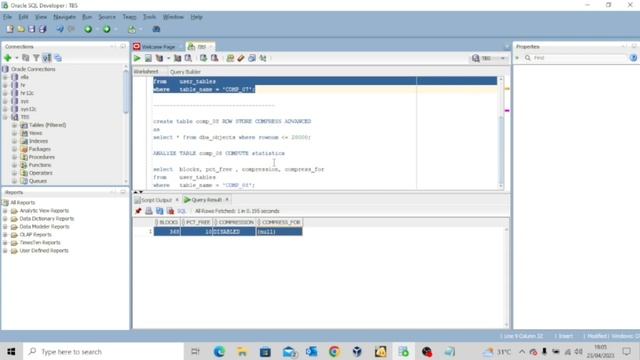Click the SQL link in Query Result toolbar

coord(181,211)
